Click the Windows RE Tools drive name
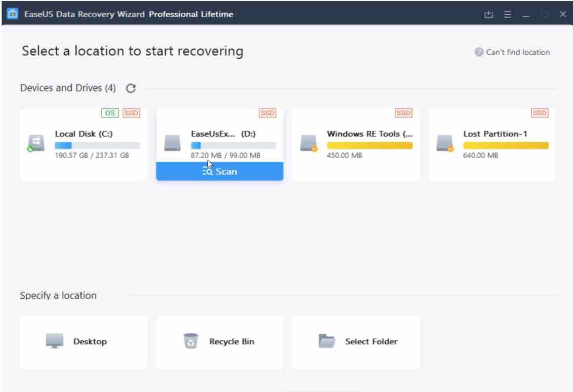 (x=370, y=134)
